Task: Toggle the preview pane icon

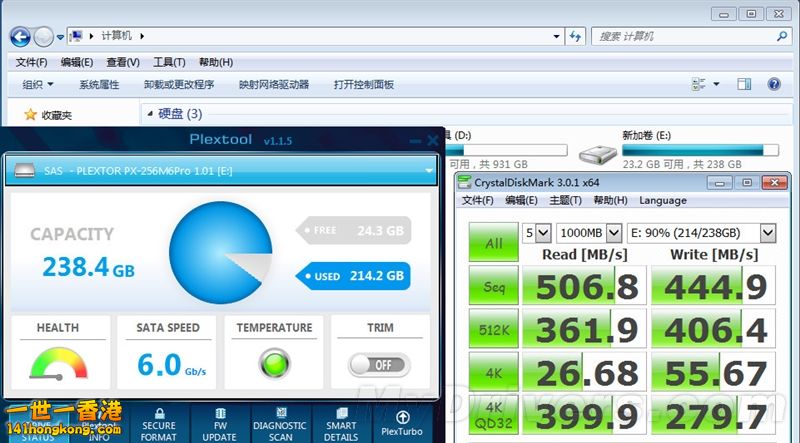Action: (x=744, y=84)
